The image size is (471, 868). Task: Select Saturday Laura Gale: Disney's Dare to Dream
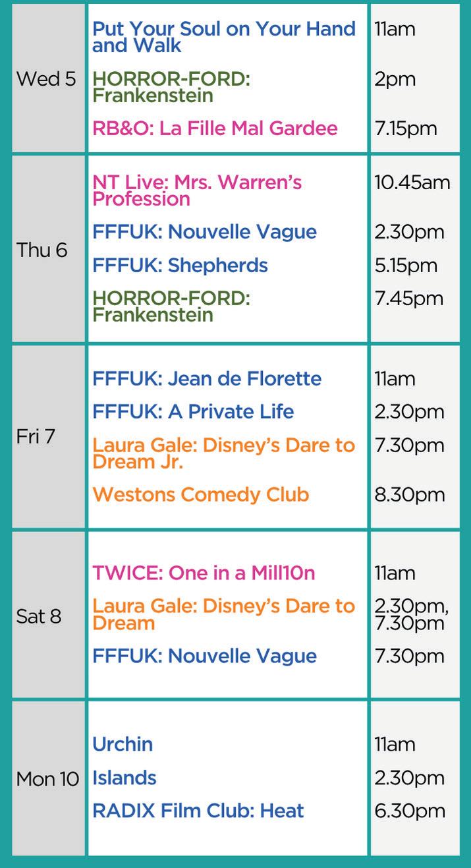(x=224, y=614)
